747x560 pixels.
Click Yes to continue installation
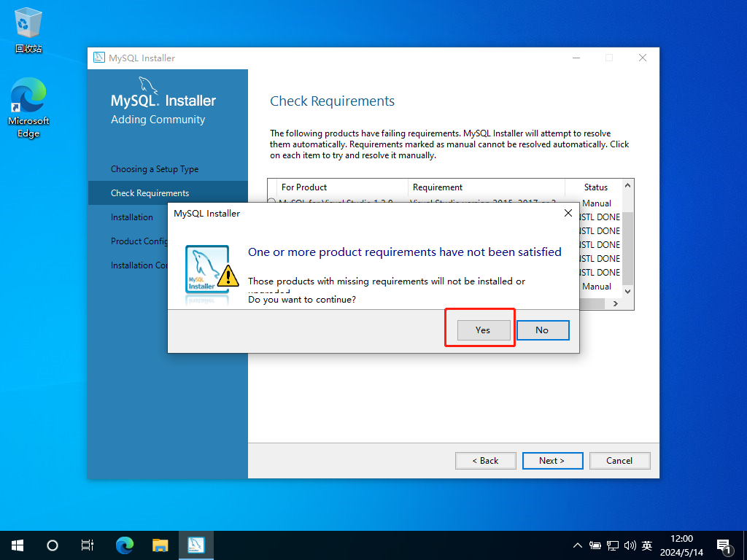[x=484, y=330]
